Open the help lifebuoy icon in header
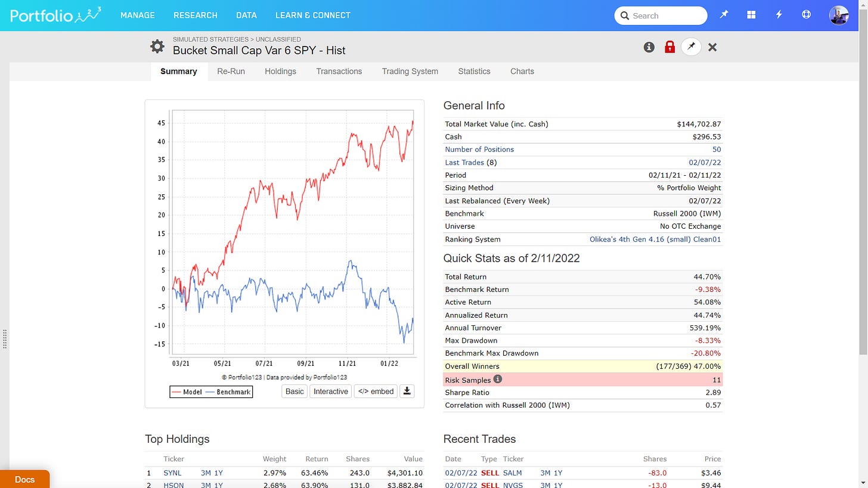The width and height of the screenshot is (868, 488). 806,15
